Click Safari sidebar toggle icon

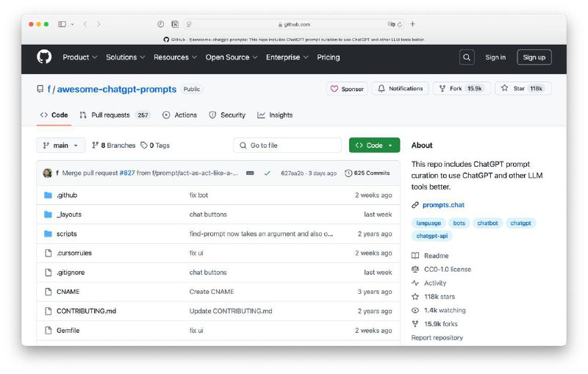click(x=62, y=24)
